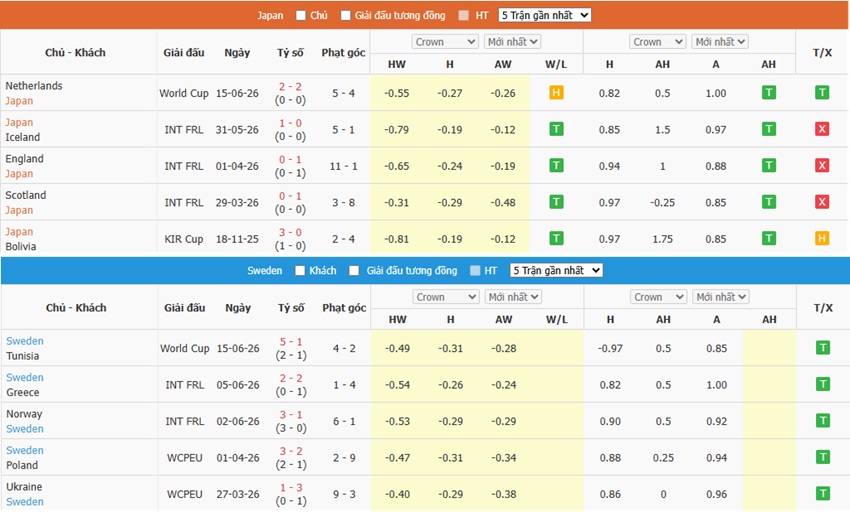Image resolution: width=850 pixels, height=512 pixels.
Task: Click green T AH badge in Netherlands-Japan row
Action: point(768,93)
